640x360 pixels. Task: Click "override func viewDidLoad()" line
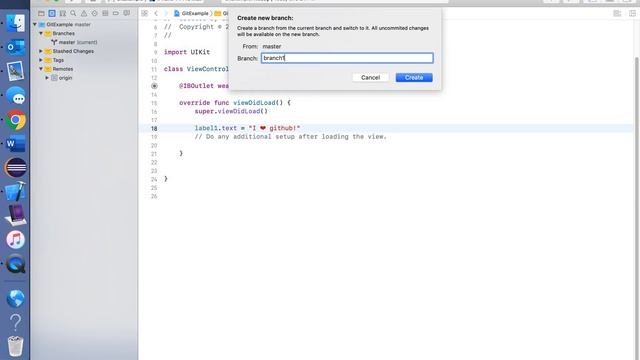(x=235, y=103)
